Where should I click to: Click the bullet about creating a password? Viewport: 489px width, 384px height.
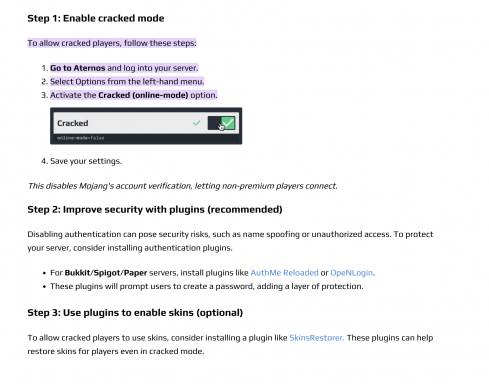207,286
